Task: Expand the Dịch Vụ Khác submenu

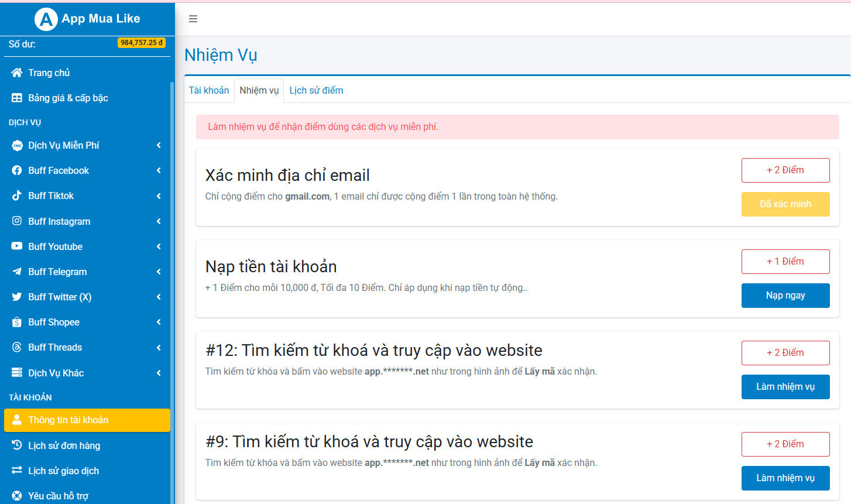Action: point(158,373)
